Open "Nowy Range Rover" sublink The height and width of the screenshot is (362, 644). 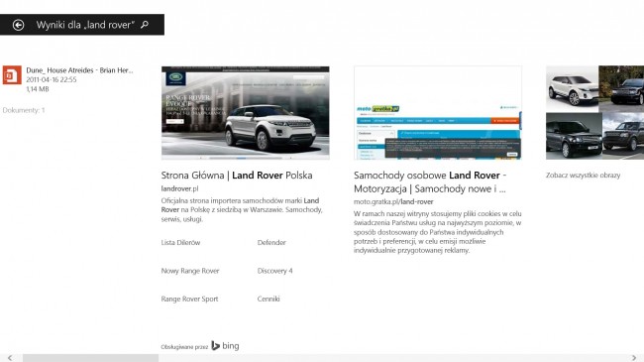click(x=190, y=271)
